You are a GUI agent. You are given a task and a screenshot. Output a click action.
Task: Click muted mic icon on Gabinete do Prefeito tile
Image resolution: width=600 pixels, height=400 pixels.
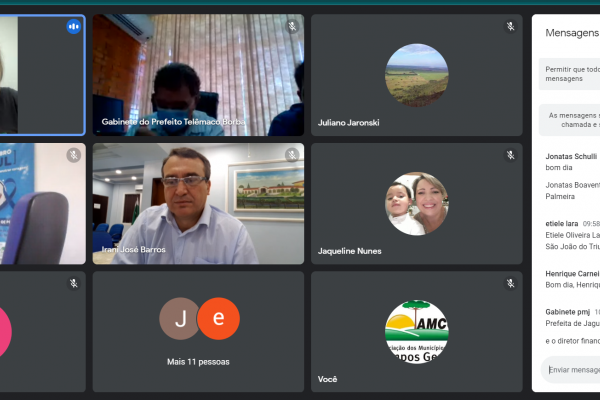[x=292, y=27]
